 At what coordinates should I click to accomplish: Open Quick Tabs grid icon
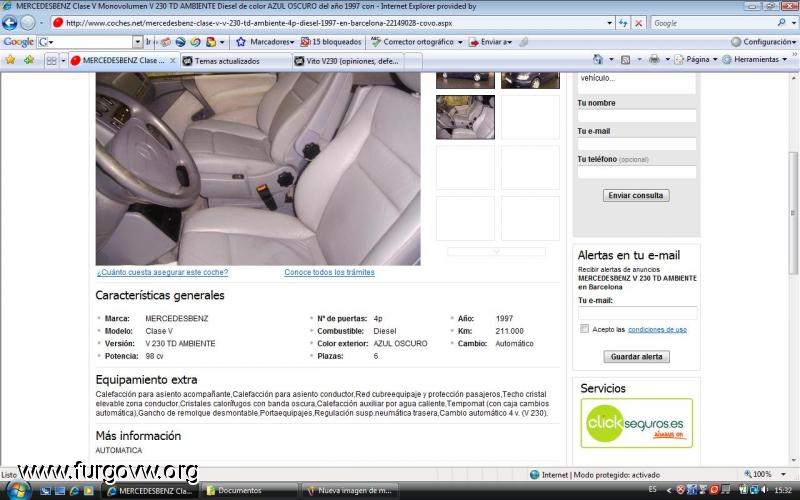[x=52, y=61]
